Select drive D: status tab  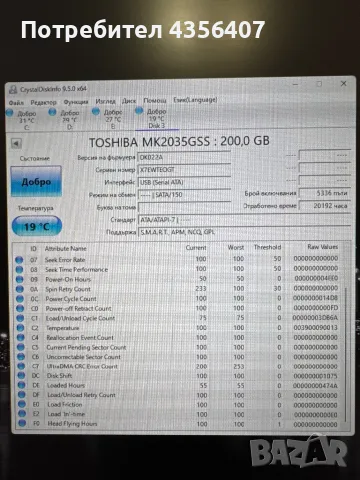65,119
